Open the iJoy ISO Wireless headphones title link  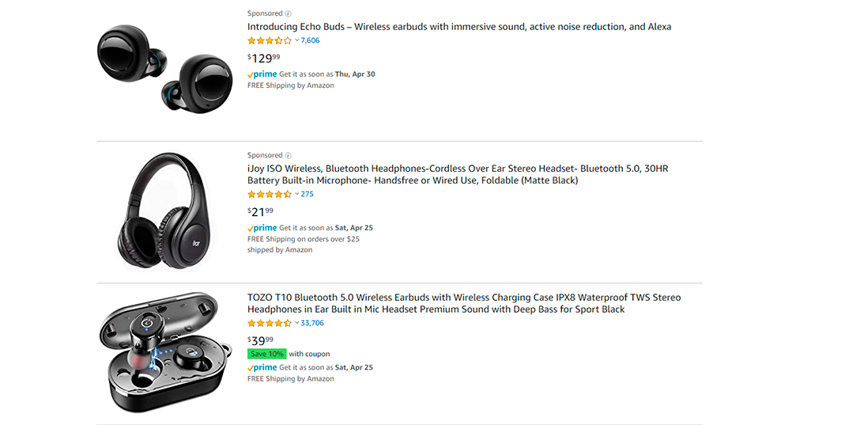458,174
